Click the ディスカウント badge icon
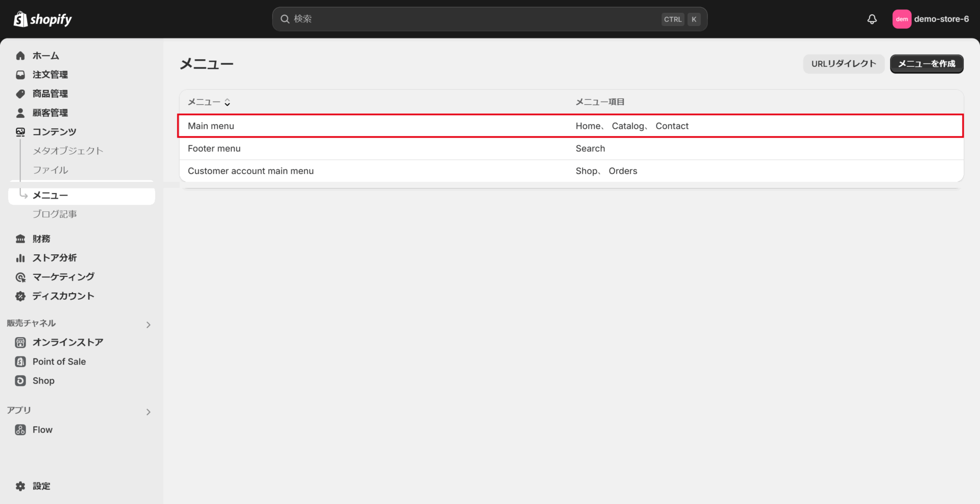The height and width of the screenshot is (504, 980). (20, 296)
